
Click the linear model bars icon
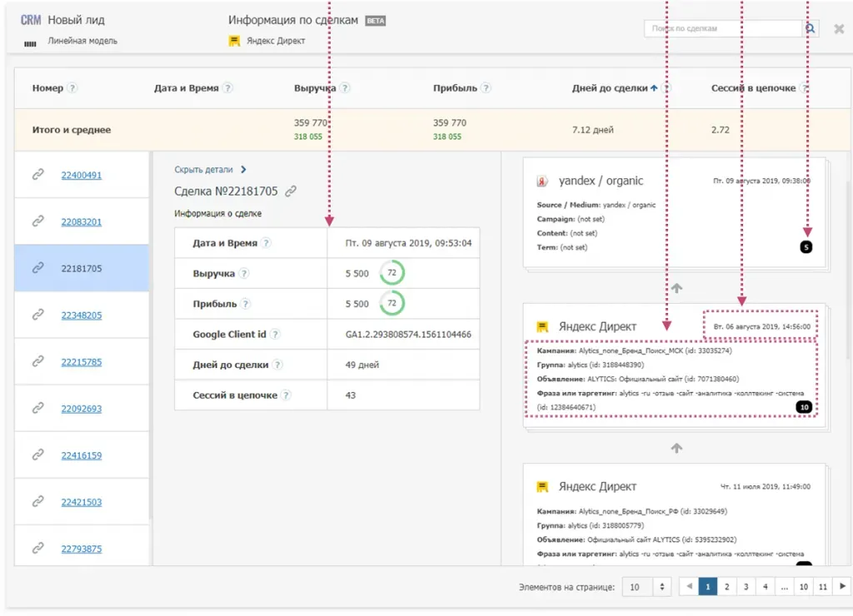(31, 43)
